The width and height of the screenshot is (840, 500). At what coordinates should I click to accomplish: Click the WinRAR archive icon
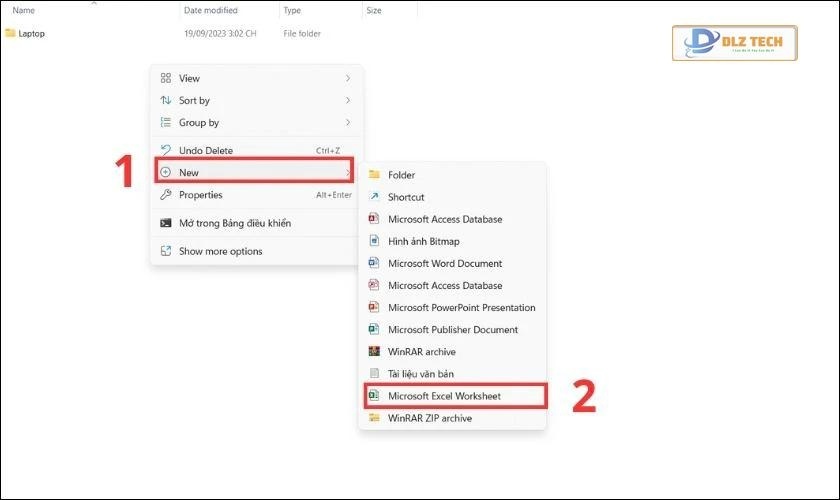click(x=374, y=351)
